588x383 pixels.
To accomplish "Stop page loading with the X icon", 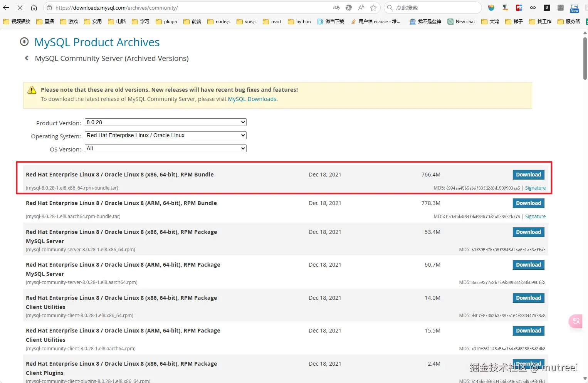I will click(x=20, y=8).
